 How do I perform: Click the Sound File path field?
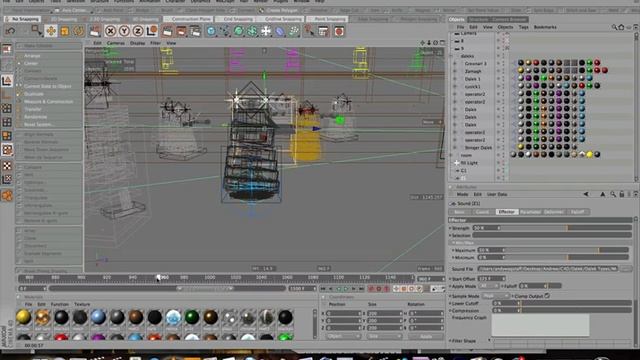point(548,269)
